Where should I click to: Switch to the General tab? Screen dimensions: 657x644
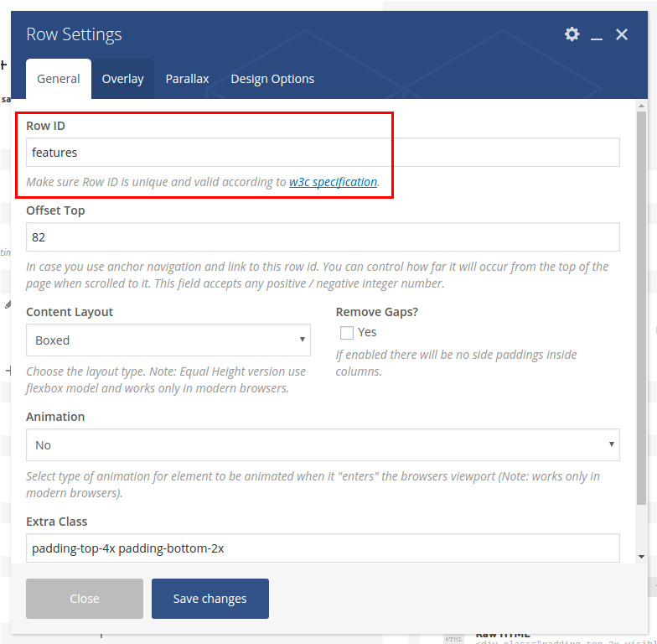pos(59,79)
